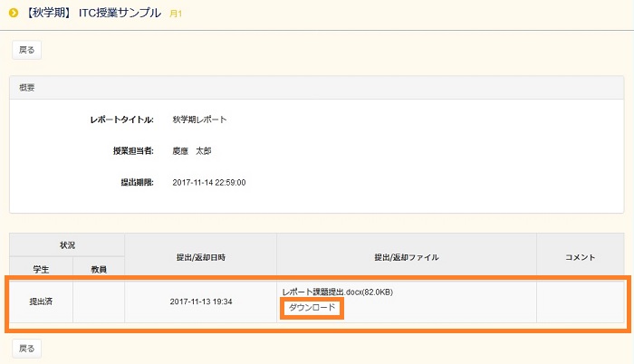Click the コメント column header
This screenshot has width=634, height=364.
click(x=580, y=257)
